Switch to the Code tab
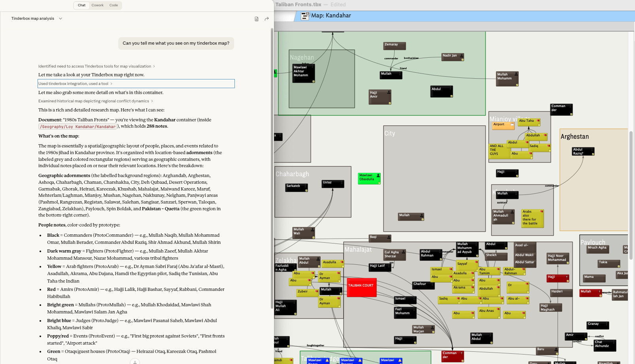This screenshot has width=635, height=364. click(x=113, y=5)
